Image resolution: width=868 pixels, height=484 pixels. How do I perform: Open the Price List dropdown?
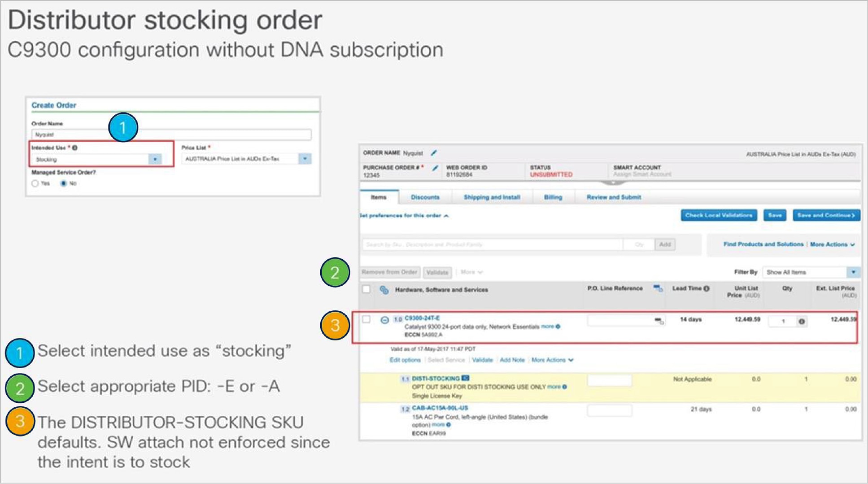[x=305, y=159]
